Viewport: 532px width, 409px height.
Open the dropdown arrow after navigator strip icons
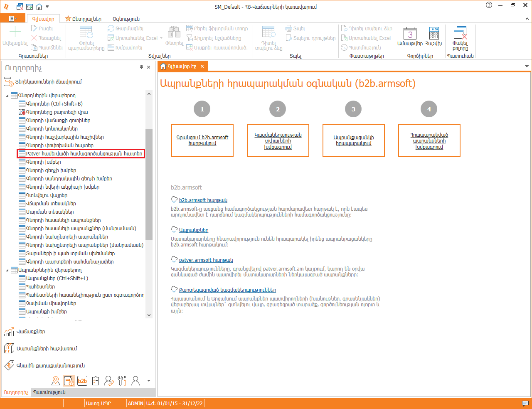coord(149,380)
